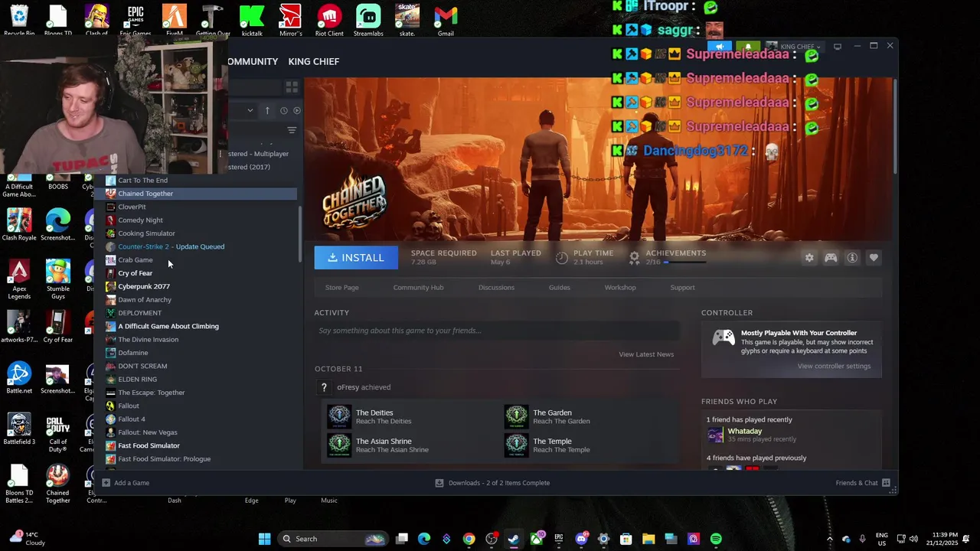Open Riot Client desktop shortcut
The height and width of the screenshot is (551, 980).
329,20
